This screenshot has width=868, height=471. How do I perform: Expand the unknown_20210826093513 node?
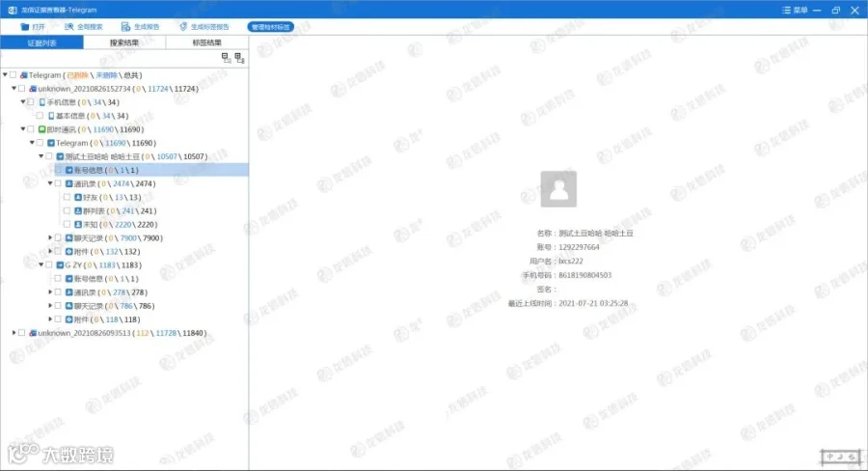point(14,332)
